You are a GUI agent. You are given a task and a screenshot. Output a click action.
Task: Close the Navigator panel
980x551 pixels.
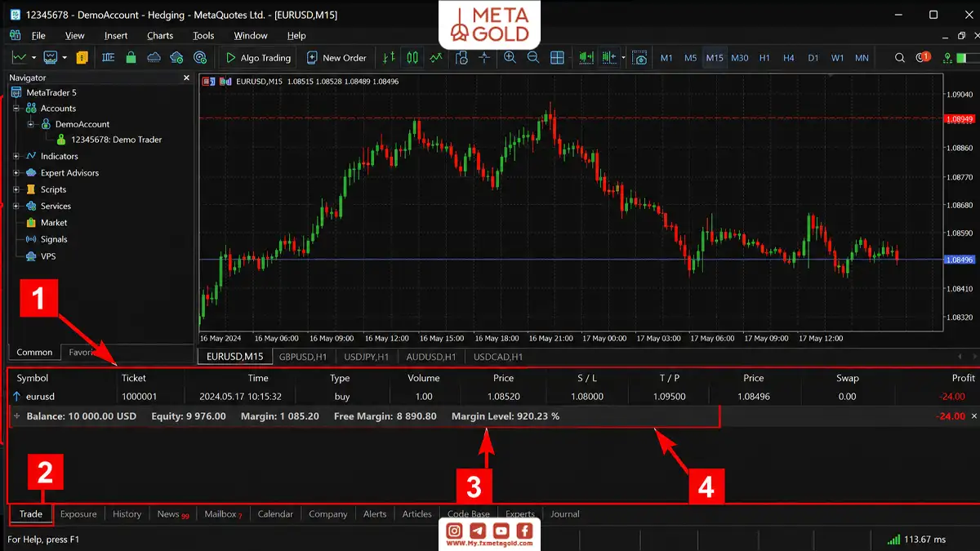pyautogui.click(x=186, y=78)
